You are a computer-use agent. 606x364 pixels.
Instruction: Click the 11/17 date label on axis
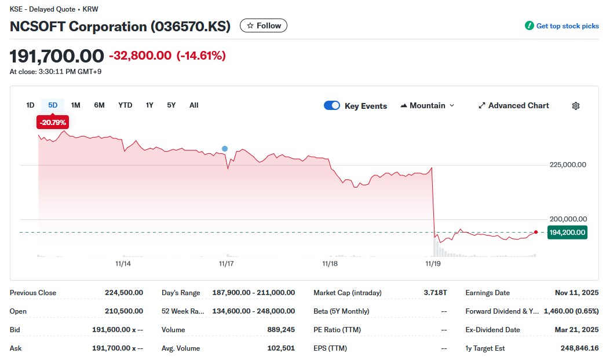click(226, 264)
